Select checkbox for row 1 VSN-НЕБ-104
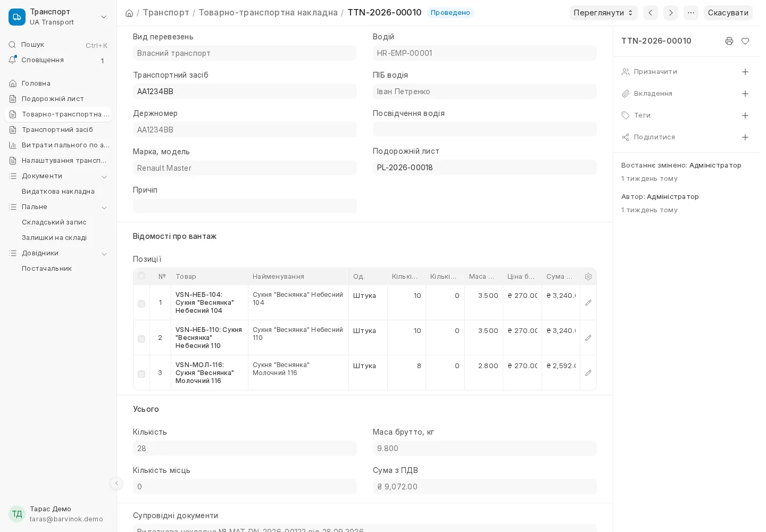Screen dimensions: 766x532 [x=141, y=304]
